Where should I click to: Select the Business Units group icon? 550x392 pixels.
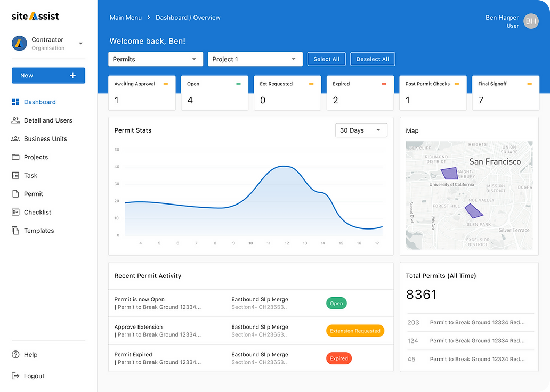(15, 139)
